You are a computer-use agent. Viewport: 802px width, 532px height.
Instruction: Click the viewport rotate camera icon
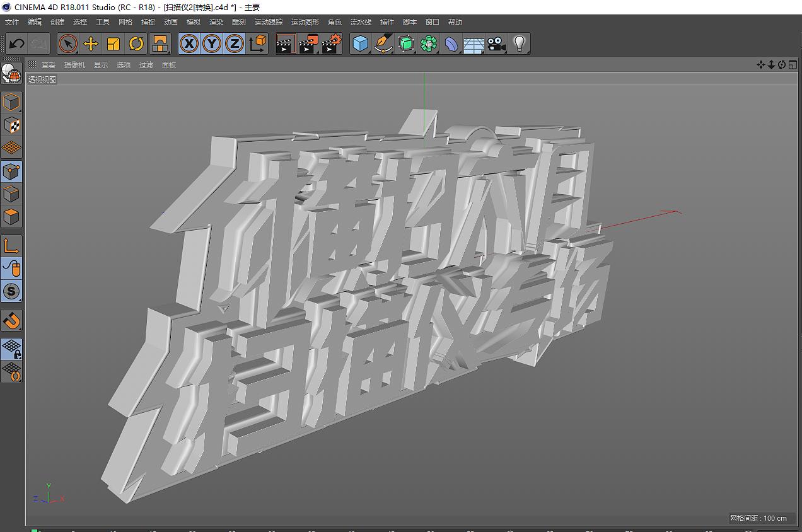(x=782, y=65)
